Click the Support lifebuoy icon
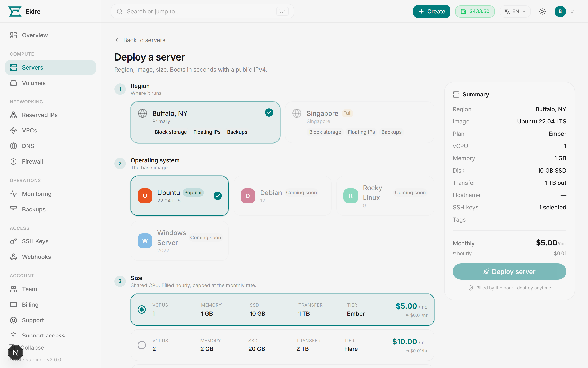 13,320
